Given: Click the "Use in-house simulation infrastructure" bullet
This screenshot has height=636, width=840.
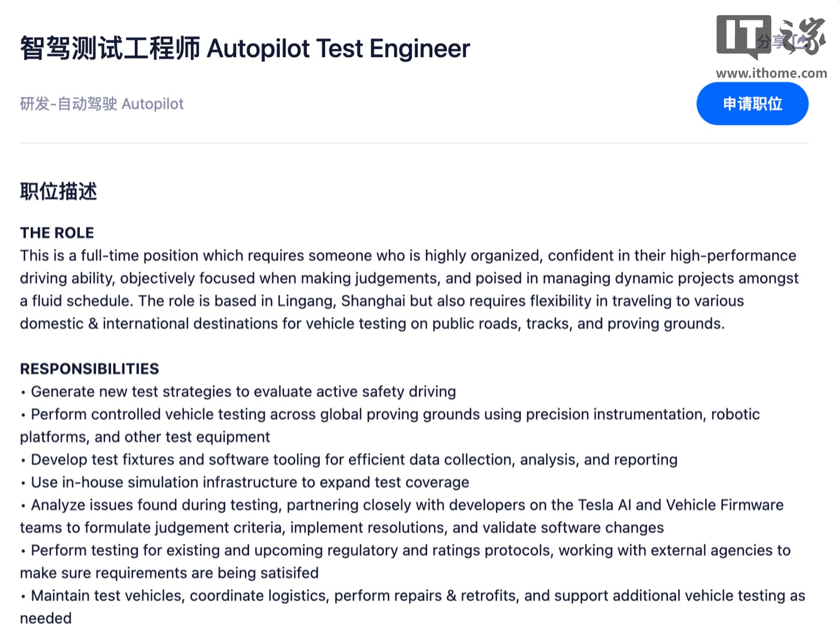Looking at the screenshot, I should pos(249,483).
